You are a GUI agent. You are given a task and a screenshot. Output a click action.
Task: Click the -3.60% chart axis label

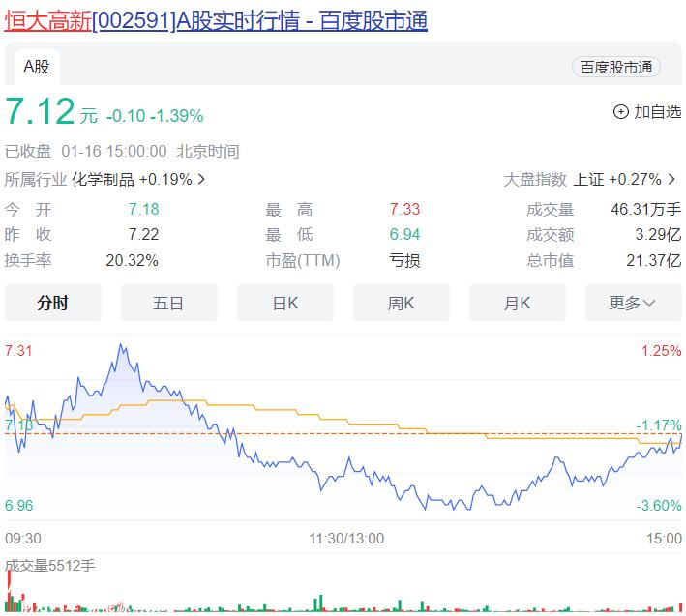pyautogui.click(x=659, y=506)
